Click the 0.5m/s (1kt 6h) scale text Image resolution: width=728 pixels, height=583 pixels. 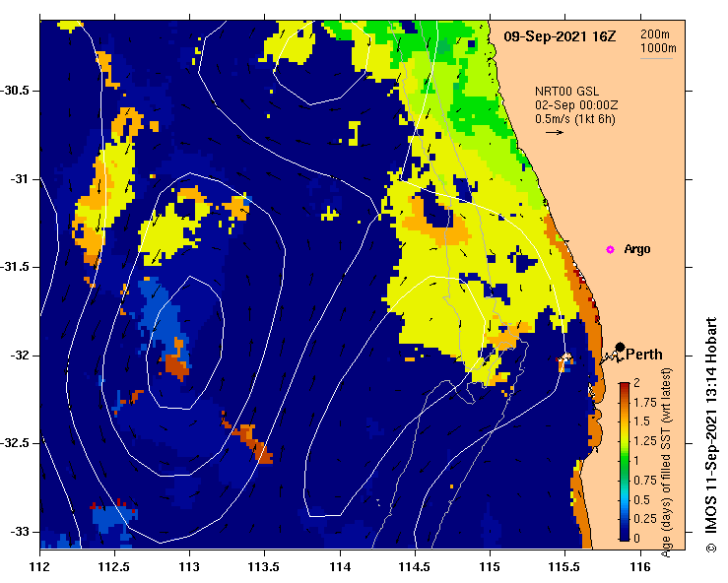point(574,119)
